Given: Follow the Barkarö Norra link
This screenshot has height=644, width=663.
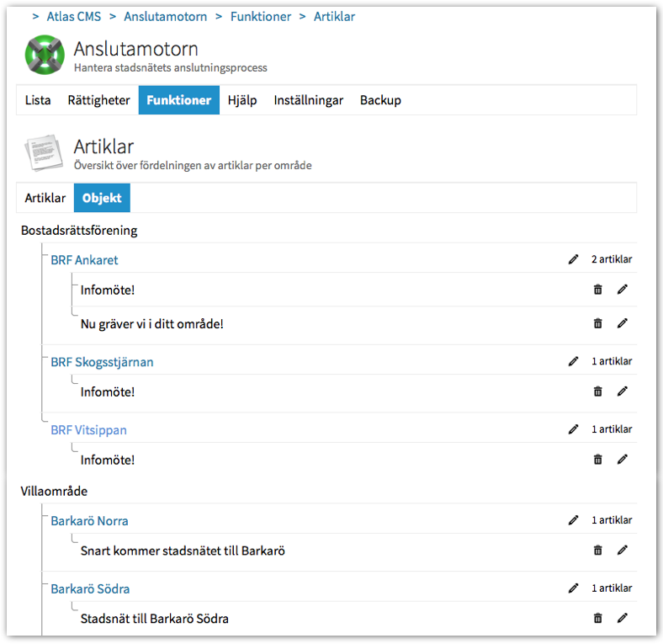Looking at the screenshot, I should point(89,521).
